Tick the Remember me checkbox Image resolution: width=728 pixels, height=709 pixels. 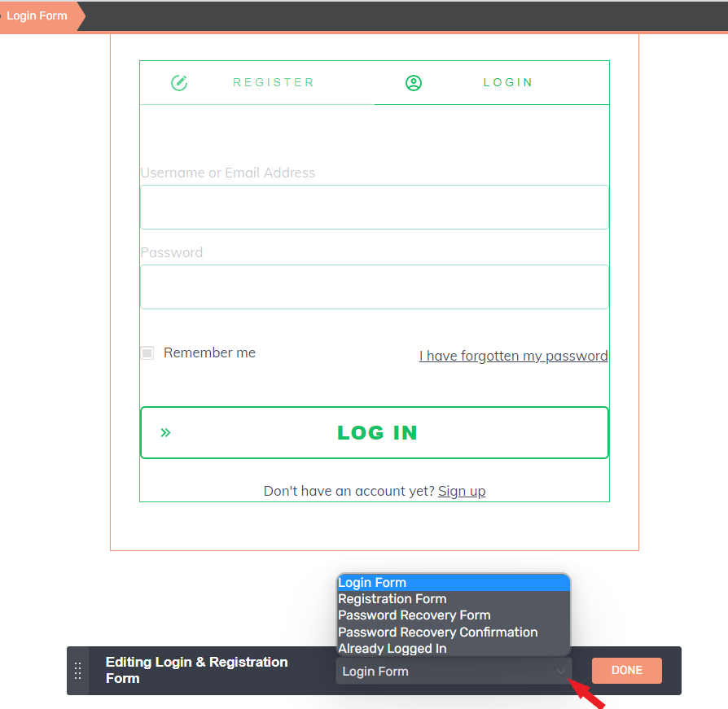click(147, 353)
